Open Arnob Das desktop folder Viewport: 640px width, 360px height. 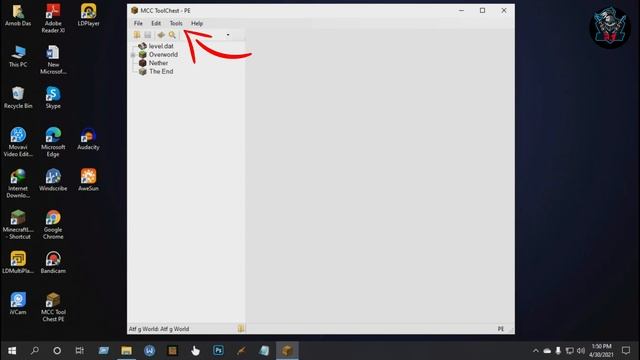click(18, 15)
